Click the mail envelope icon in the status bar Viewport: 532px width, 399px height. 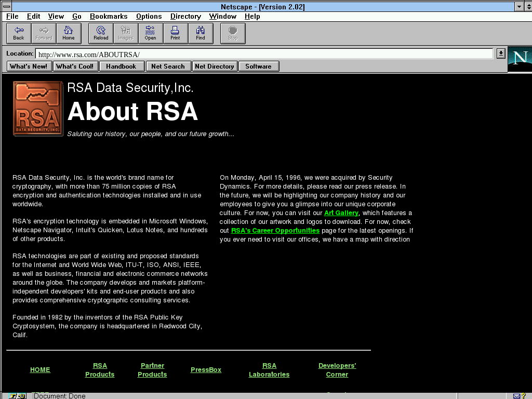click(x=517, y=396)
